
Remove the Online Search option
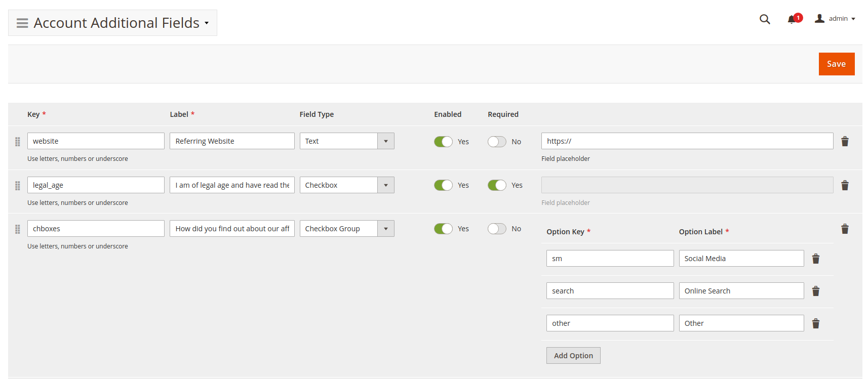[816, 291]
